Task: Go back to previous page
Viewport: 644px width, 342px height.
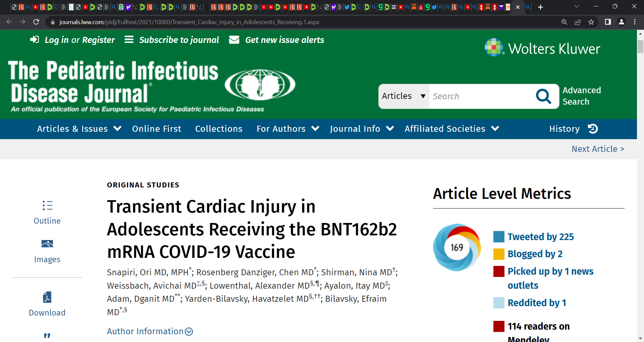Action: pyautogui.click(x=9, y=22)
